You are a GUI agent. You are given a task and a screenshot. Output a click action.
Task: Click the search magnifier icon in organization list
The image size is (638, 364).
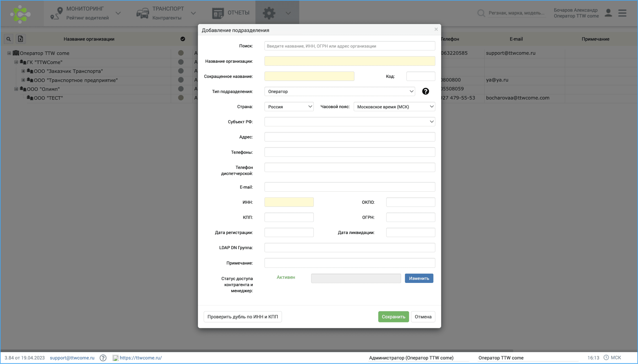click(9, 39)
